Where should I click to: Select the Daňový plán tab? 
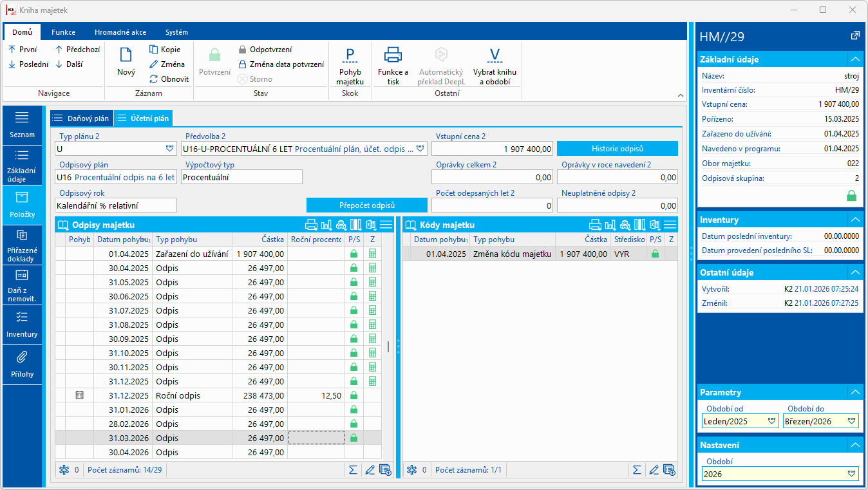pos(82,118)
